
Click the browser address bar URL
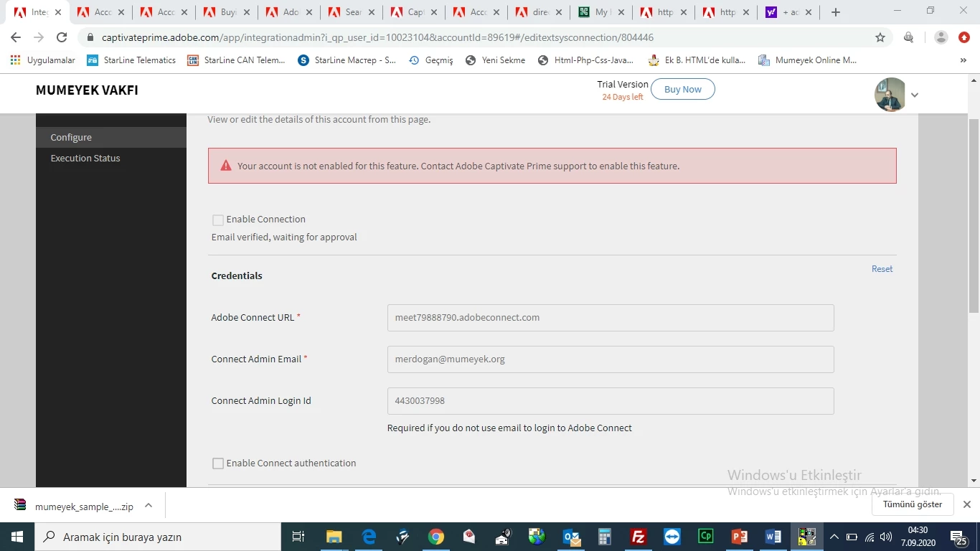377,37
